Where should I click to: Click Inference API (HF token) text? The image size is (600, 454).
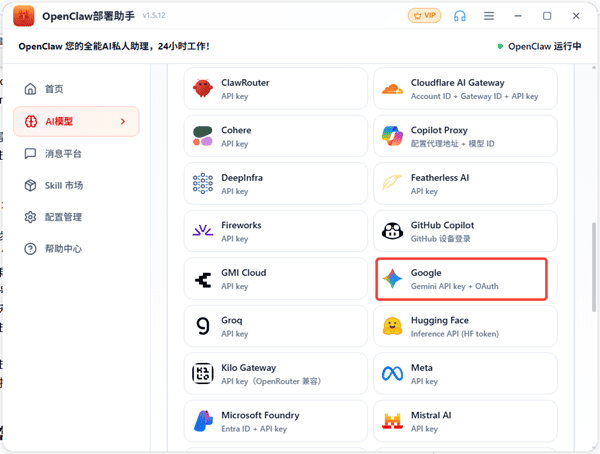pyautogui.click(x=455, y=334)
